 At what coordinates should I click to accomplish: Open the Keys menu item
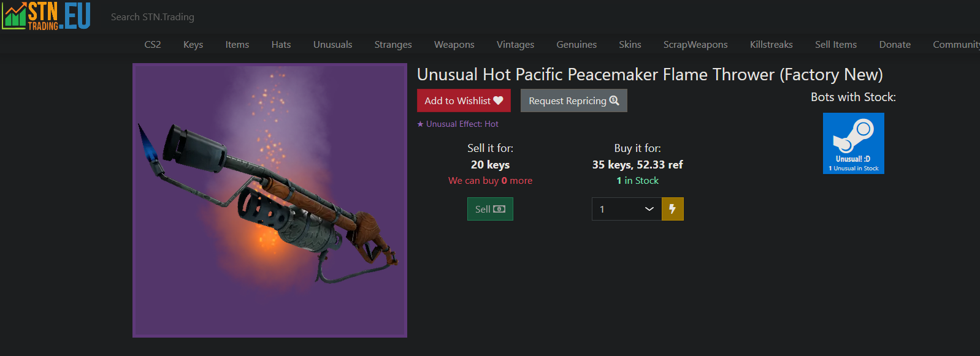(193, 45)
